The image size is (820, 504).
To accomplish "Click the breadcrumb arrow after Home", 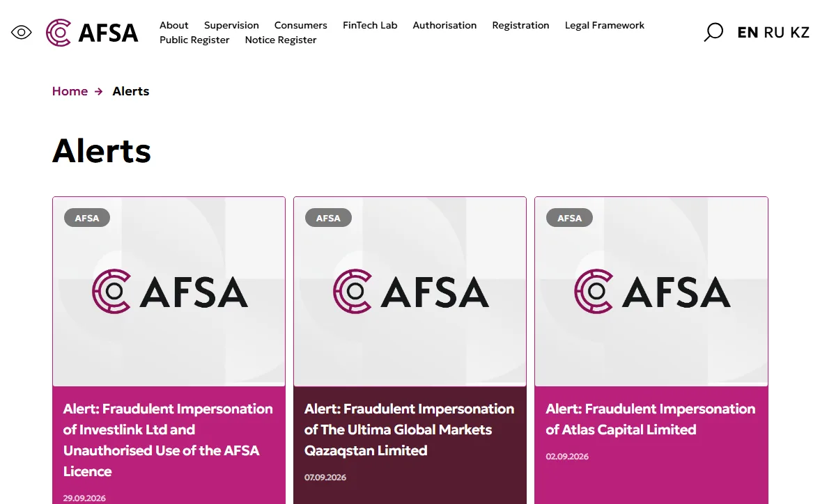I will click(98, 91).
